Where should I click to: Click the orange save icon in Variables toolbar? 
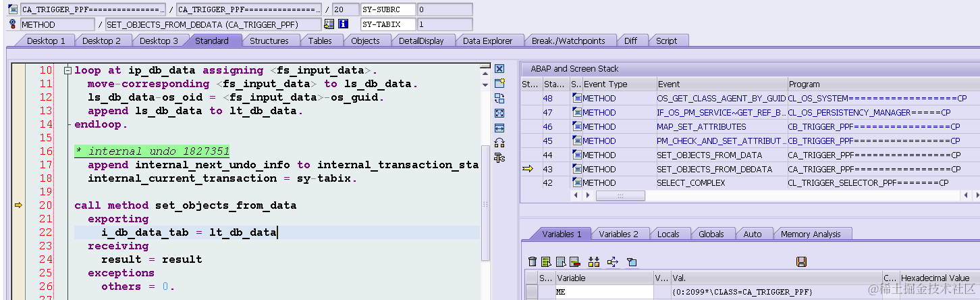pyautogui.click(x=802, y=261)
